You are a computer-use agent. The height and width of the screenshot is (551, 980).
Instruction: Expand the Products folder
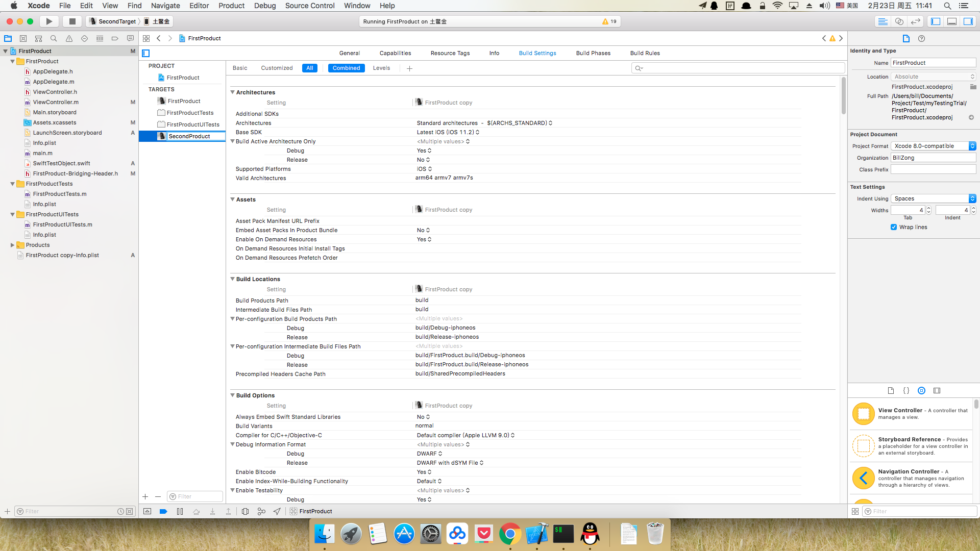(12, 245)
